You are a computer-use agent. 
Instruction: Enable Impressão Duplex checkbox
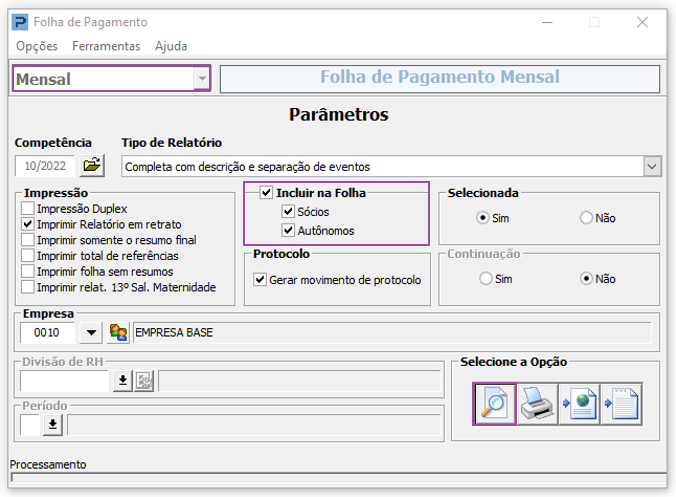(28, 209)
